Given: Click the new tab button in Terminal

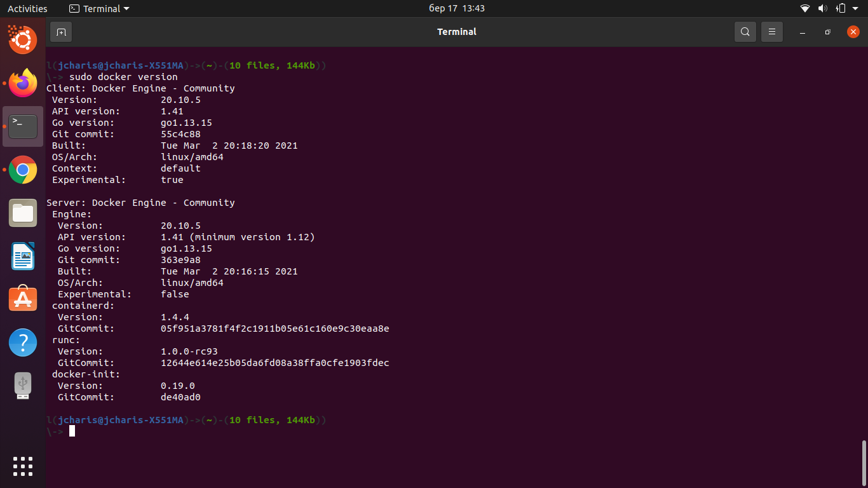Looking at the screenshot, I should 60,31.
